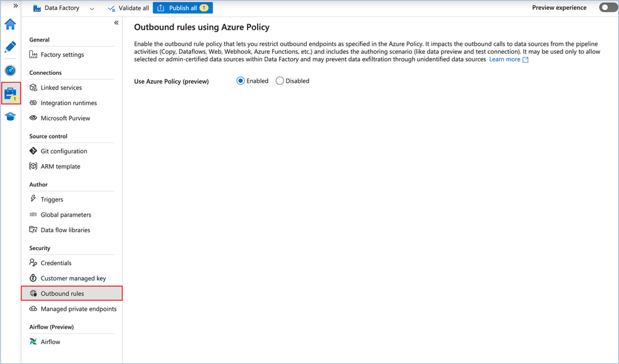
Task: Click the Data Factory name text
Action: [x=61, y=8]
